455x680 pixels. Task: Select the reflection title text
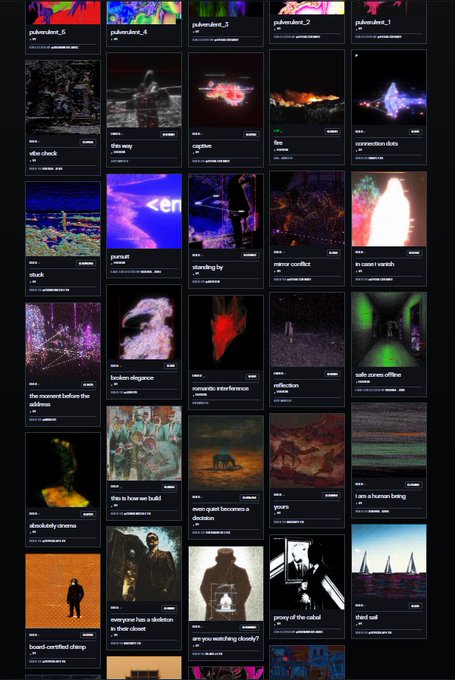point(286,385)
